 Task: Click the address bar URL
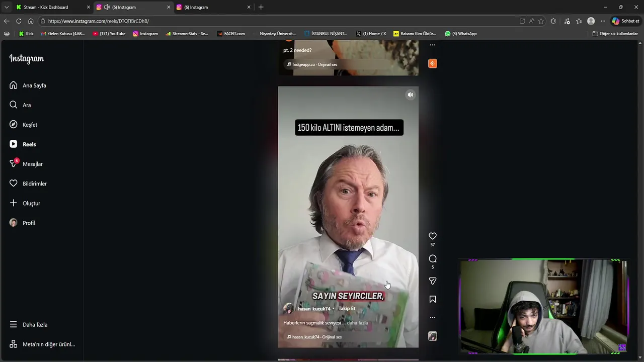pyautogui.click(x=99, y=21)
